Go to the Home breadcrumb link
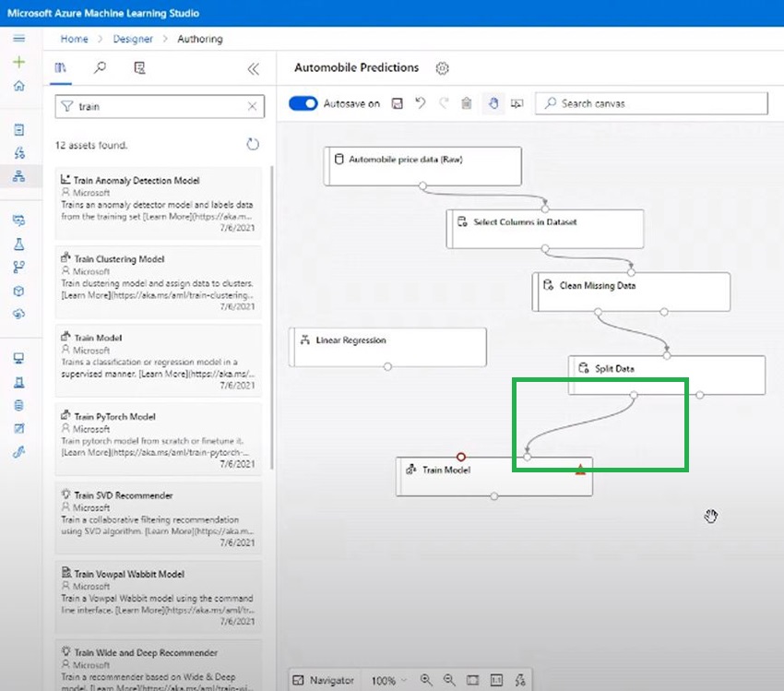The image size is (784, 691). coord(74,39)
